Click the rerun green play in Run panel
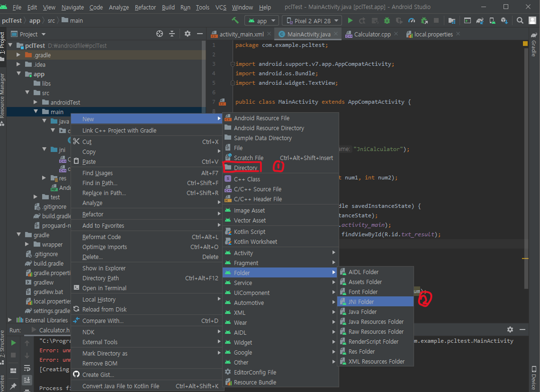The image size is (540, 392). tap(14, 343)
